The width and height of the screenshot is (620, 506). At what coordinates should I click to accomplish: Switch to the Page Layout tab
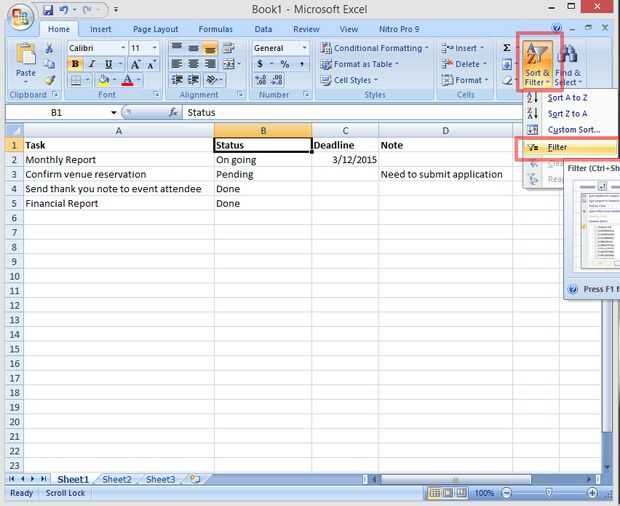pos(155,29)
